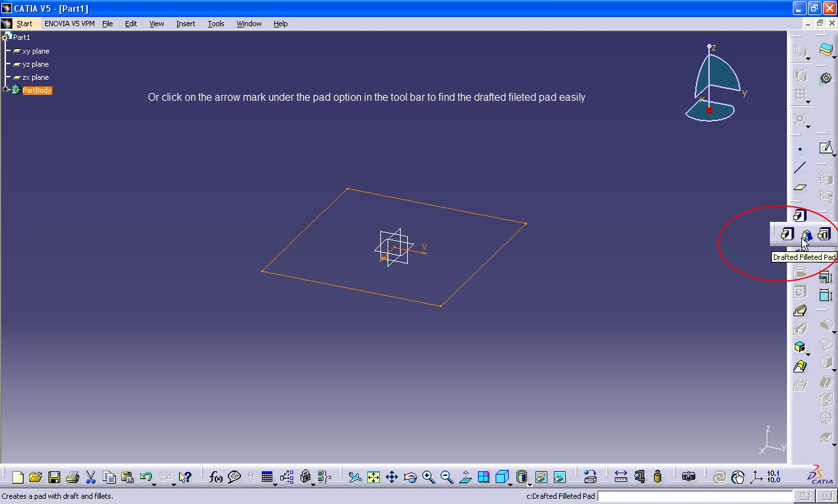The height and width of the screenshot is (504, 838).
Task: Toggle Hide/Show for selected element
Action: pyautogui.click(x=541, y=477)
